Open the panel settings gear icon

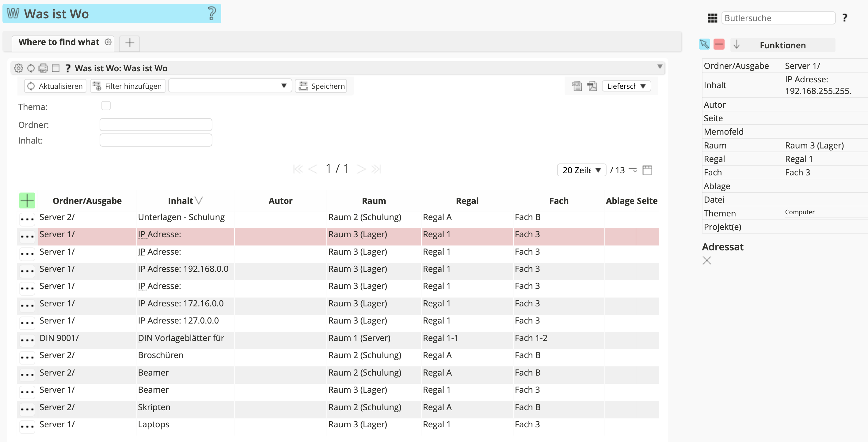coord(18,68)
